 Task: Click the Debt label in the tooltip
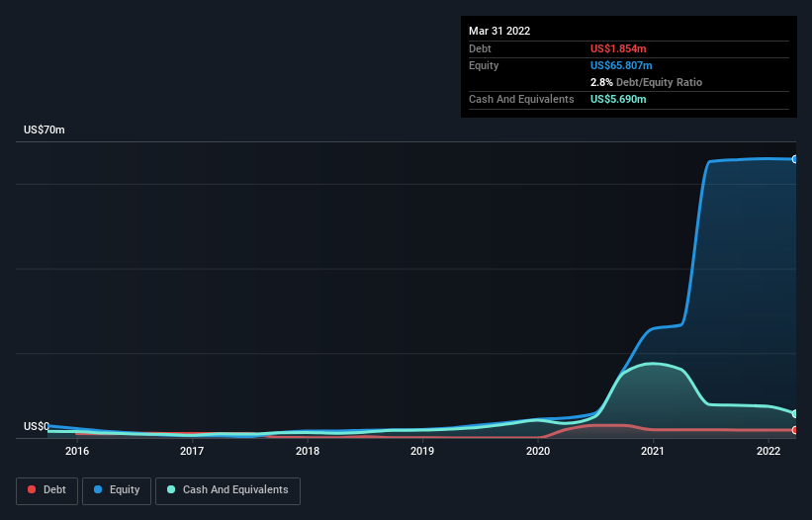point(480,48)
